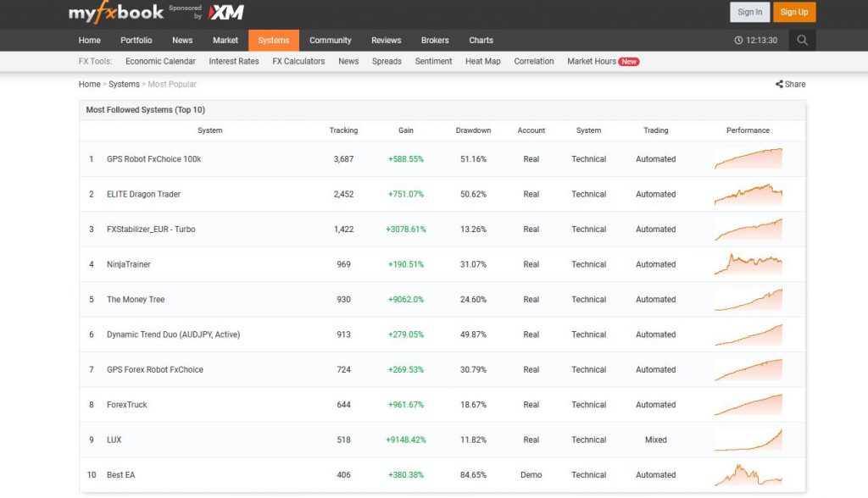
Task: Click the Sign In button
Action: click(x=749, y=12)
